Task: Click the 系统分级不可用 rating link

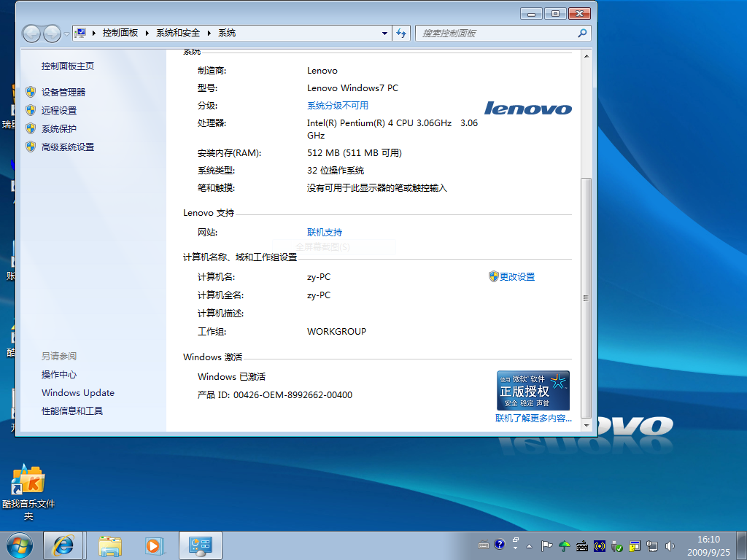Action: point(337,106)
